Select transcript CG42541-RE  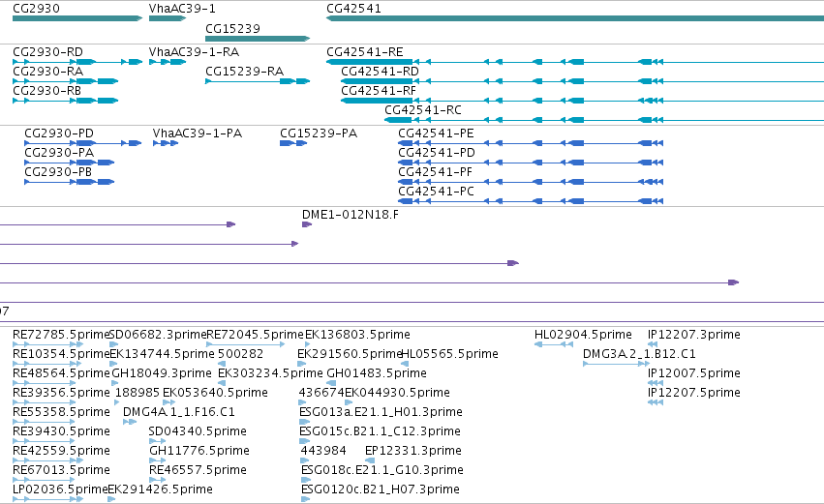pyautogui.click(x=575, y=62)
